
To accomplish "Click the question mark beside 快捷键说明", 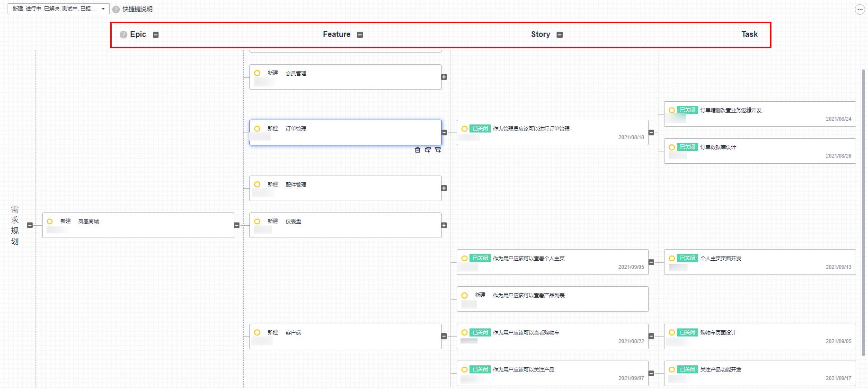I will pos(116,9).
